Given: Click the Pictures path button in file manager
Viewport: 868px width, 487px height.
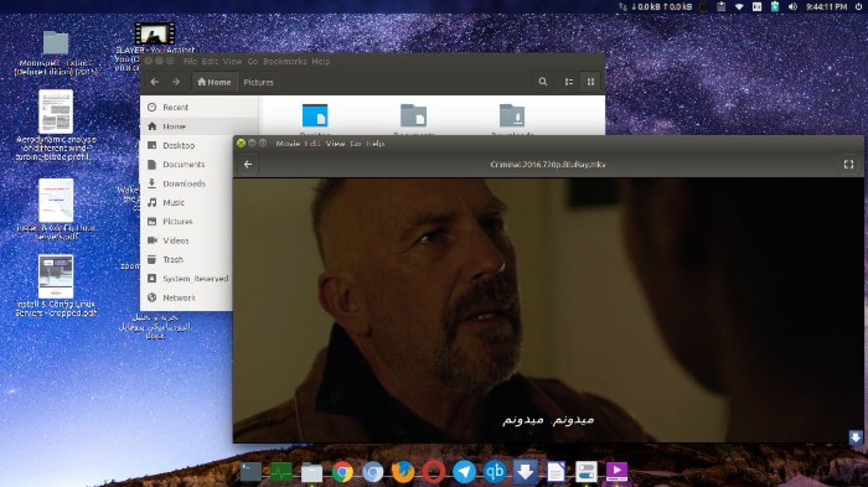Looking at the screenshot, I should click(259, 82).
